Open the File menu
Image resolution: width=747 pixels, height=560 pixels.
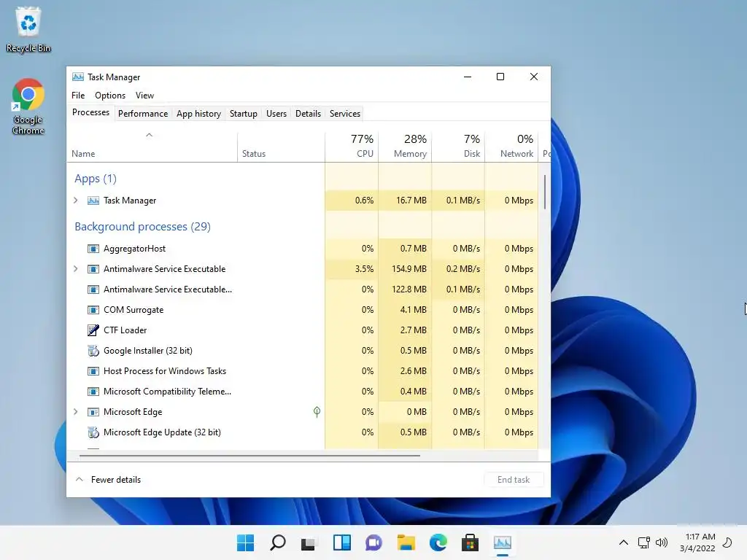point(78,96)
